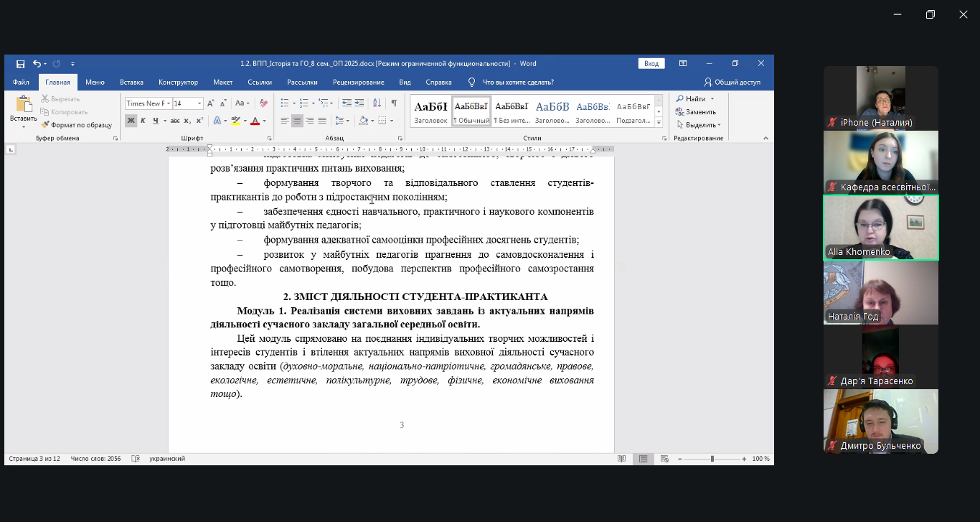Toggle bold Ж formatting

tap(131, 121)
